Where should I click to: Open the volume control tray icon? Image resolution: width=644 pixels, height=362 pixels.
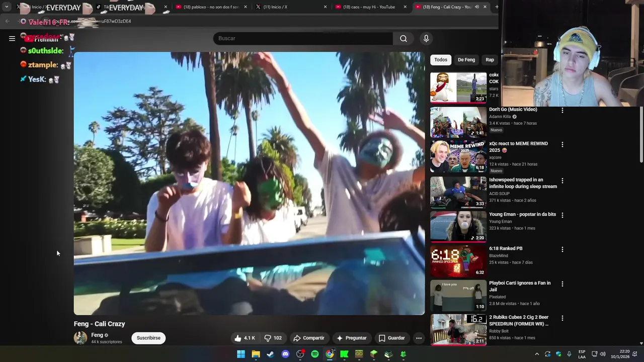(603, 354)
